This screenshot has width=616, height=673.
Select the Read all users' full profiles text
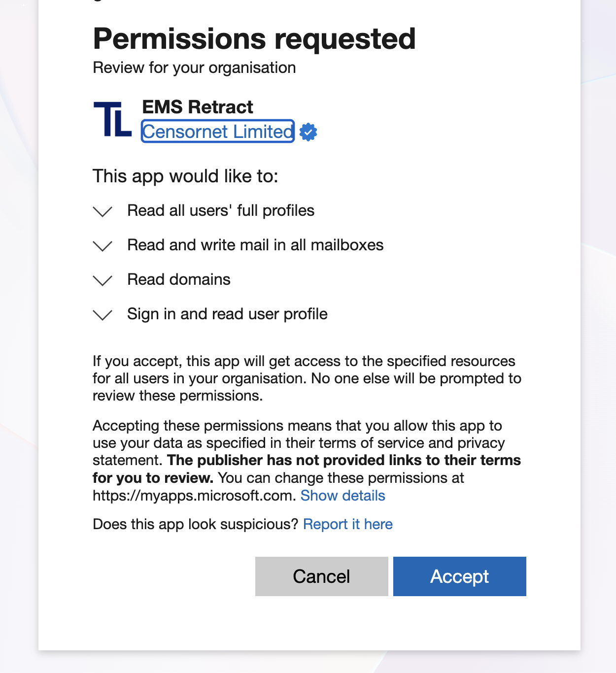tap(221, 210)
